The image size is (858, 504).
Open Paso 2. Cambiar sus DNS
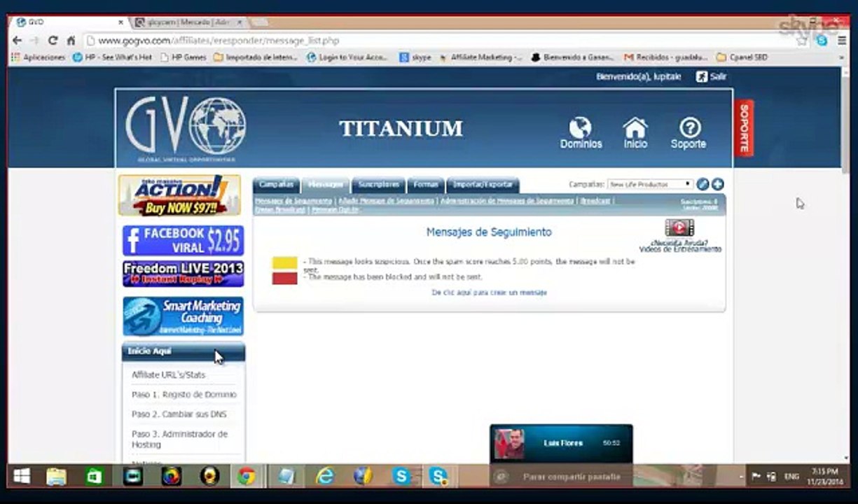click(x=179, y=414)
